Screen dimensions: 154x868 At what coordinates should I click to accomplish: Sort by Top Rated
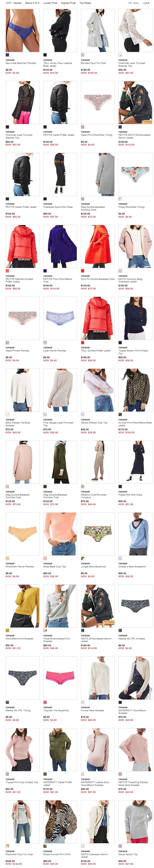click(85, 3)
